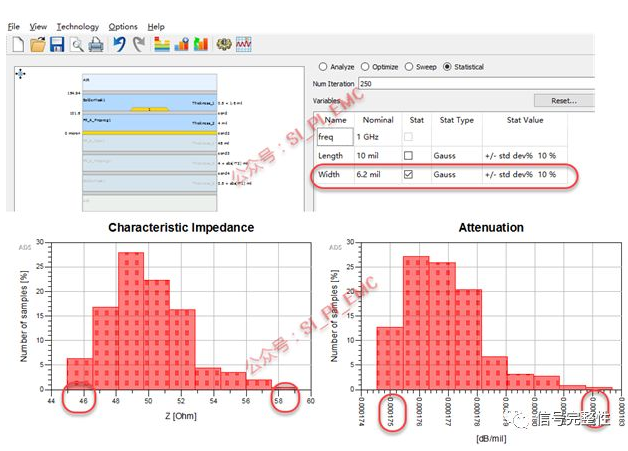
Task: Open the Technology menu
Action: [x=78, y=26]
